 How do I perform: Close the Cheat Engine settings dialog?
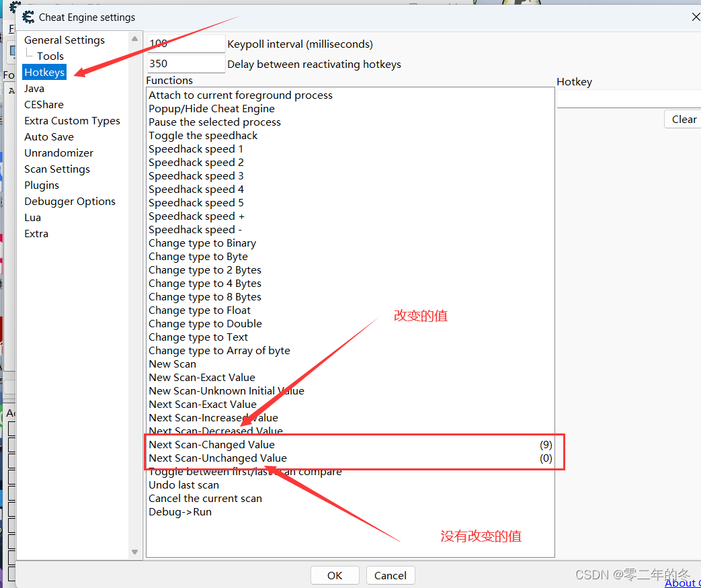pyautogui.click(x=696, y=17)
